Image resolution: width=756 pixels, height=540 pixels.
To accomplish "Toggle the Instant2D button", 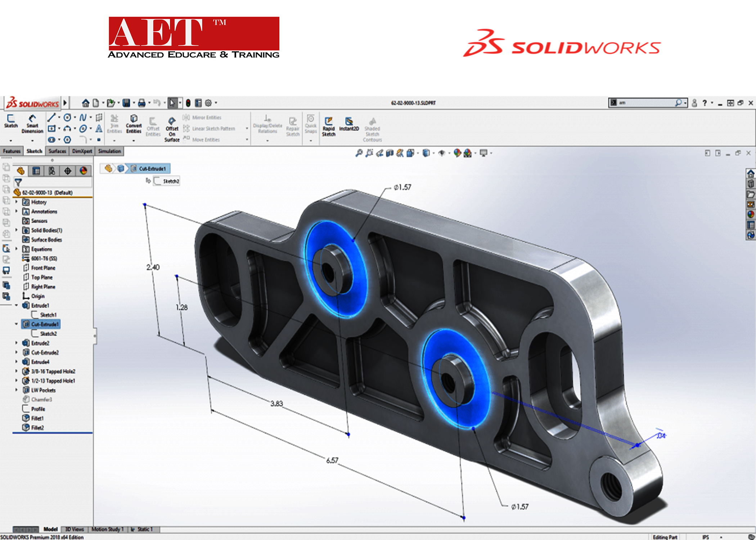I will tap(349, 123).
